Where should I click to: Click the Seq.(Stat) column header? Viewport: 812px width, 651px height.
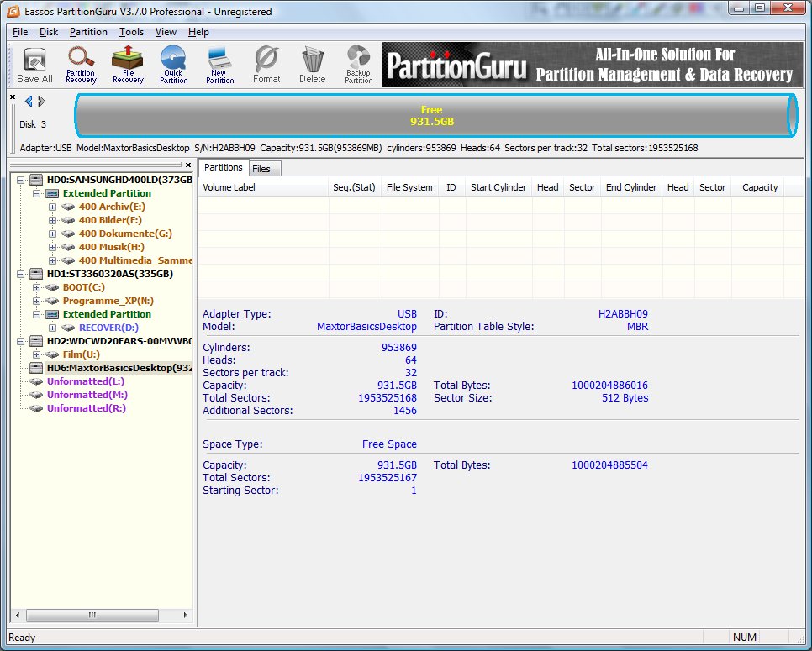(354, 187)
